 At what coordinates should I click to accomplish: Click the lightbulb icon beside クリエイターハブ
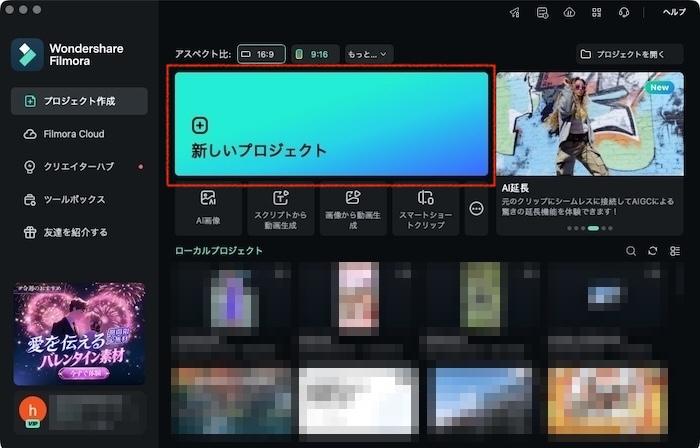point(30,167)
